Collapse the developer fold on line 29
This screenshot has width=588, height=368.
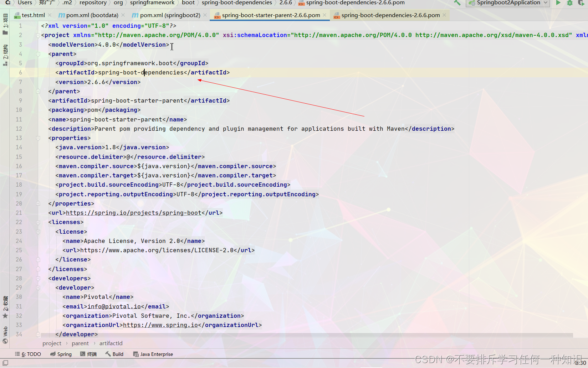point(38,288)
